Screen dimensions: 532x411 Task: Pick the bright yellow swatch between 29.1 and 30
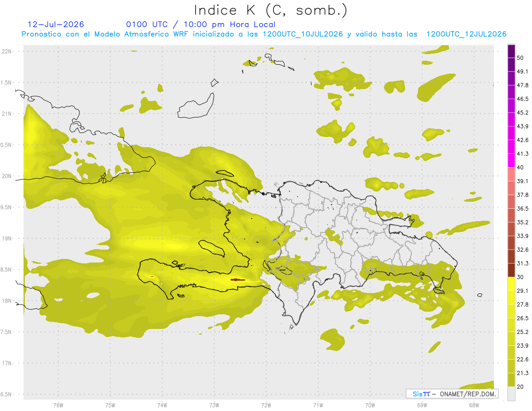511,284
